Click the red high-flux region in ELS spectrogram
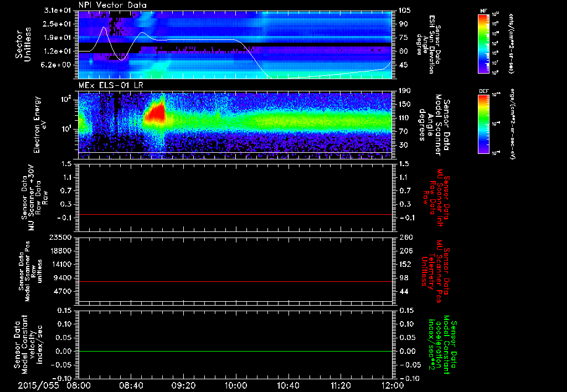567x392 pixels. tap(156, 114)
